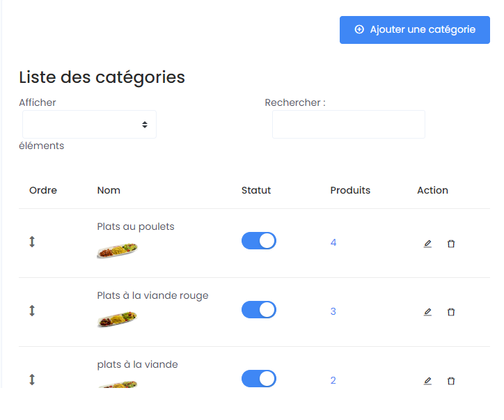
Task: Click trash icon for plats à la viande
Action: [451, 381]
